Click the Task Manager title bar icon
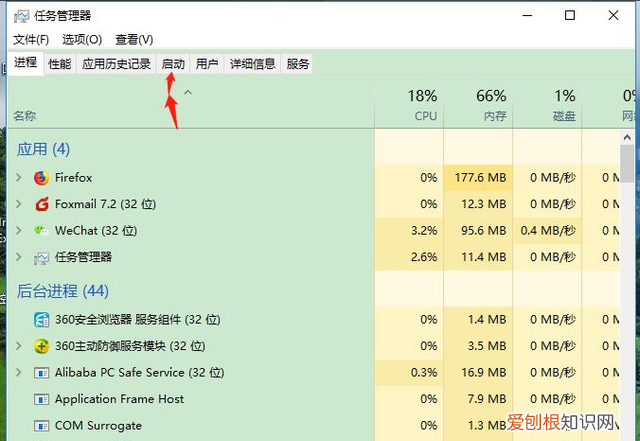 coord(22,16)
